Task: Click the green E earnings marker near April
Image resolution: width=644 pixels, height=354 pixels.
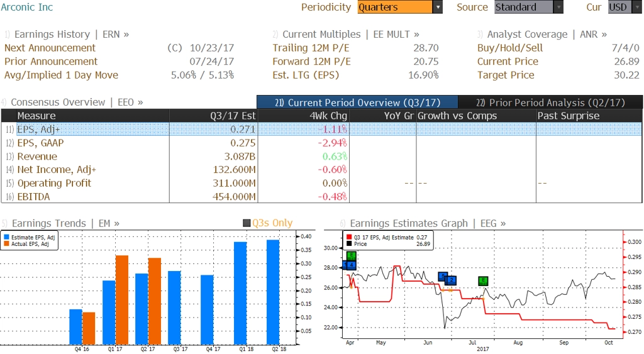Action: click(x=351, y=256)
